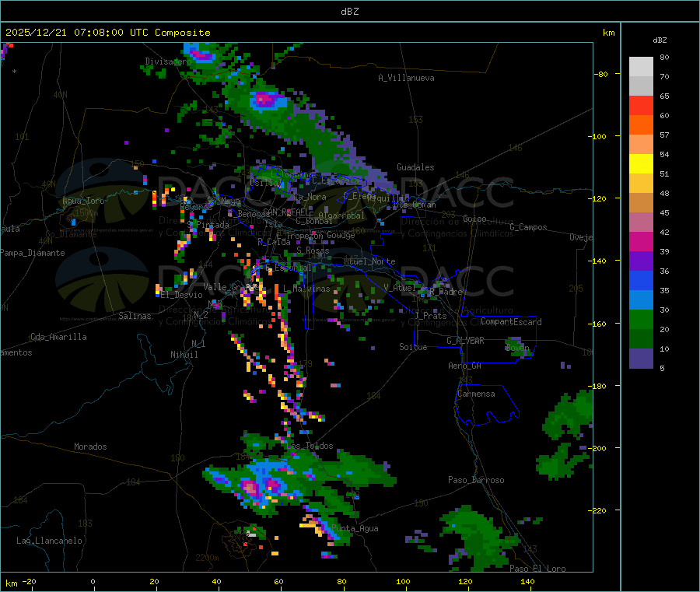Click the Punta_Agua label
Screen dimensions: 700x592
point(355,528)
